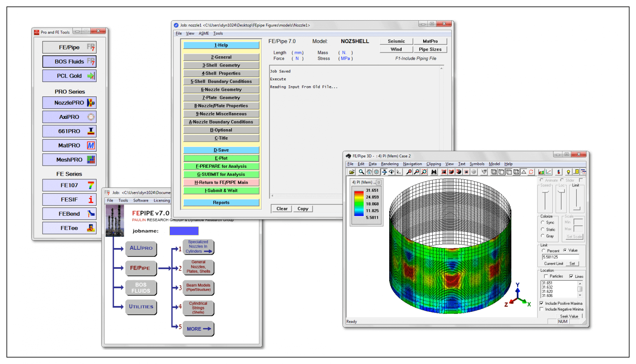
Task: Select the zoom magnifier tool in FE/Pipe 3D
Action: pos(361,172)
